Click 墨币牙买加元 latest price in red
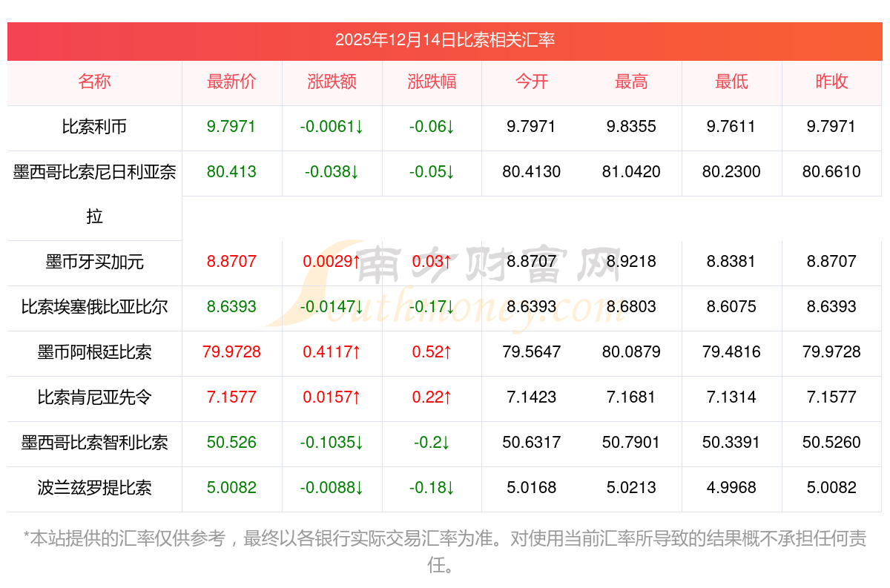Screen dimensions: 890x588 [x=231, y=262]
